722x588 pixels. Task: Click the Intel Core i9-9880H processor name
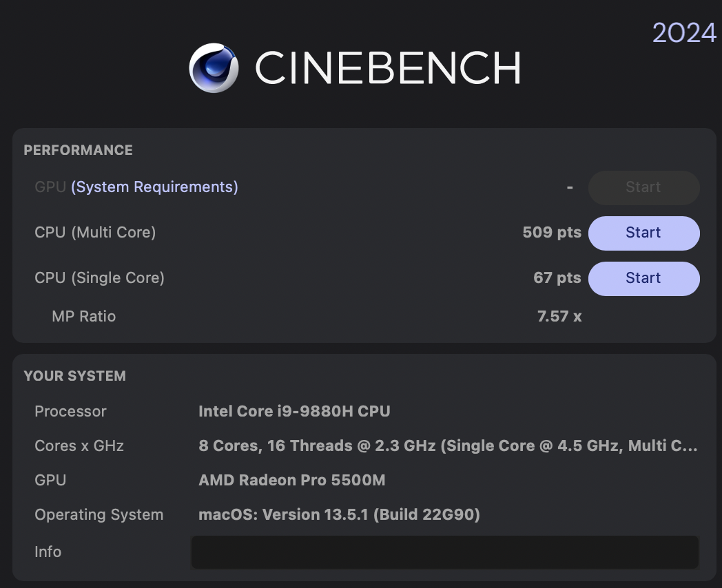pyautogui.click(x=294, y=412)
